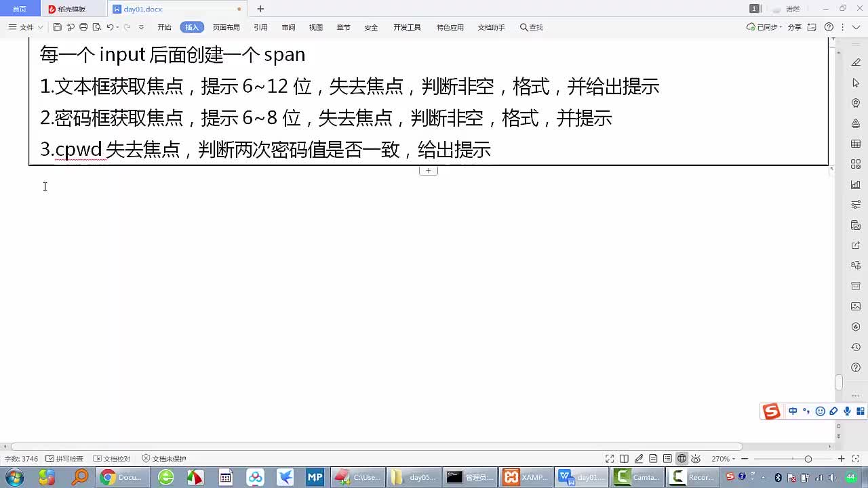
Task: Open the 文件 menu
Action: click(26, 27)
